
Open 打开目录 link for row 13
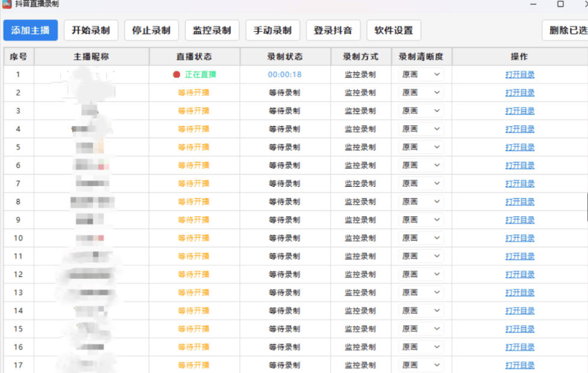pyautogui.click(x=519, y=293)
